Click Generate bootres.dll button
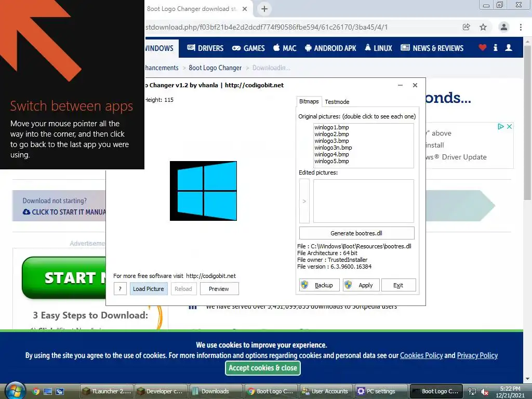The height and width of the screenshot is (399, 532). click(x=356, y=233)
